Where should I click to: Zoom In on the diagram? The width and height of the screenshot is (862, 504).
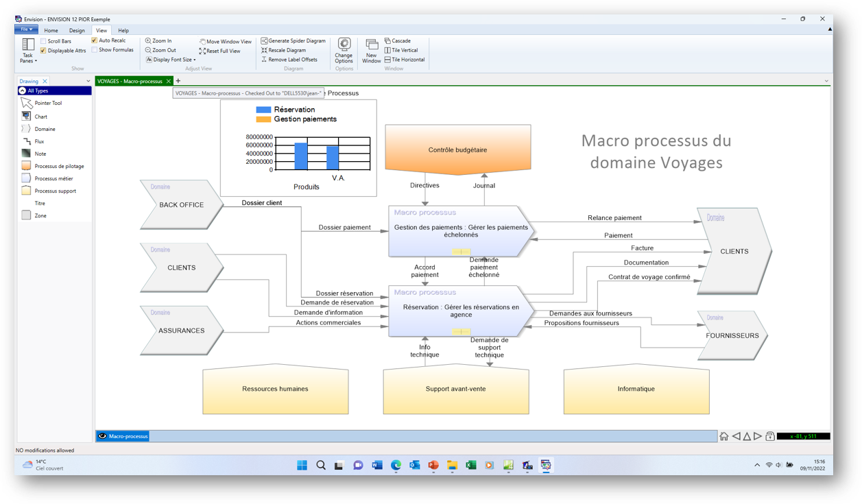tap(161, 41)
